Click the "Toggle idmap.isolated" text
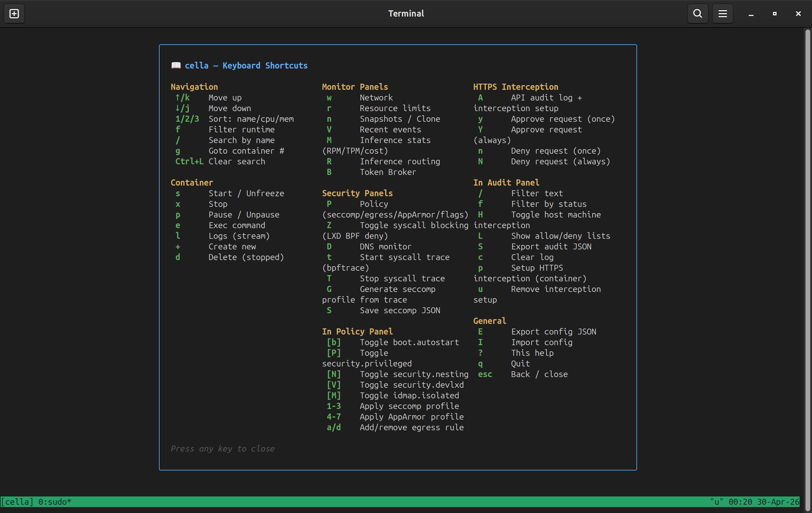Viewport: 812px width, 513px height. [x=409, y=396]
